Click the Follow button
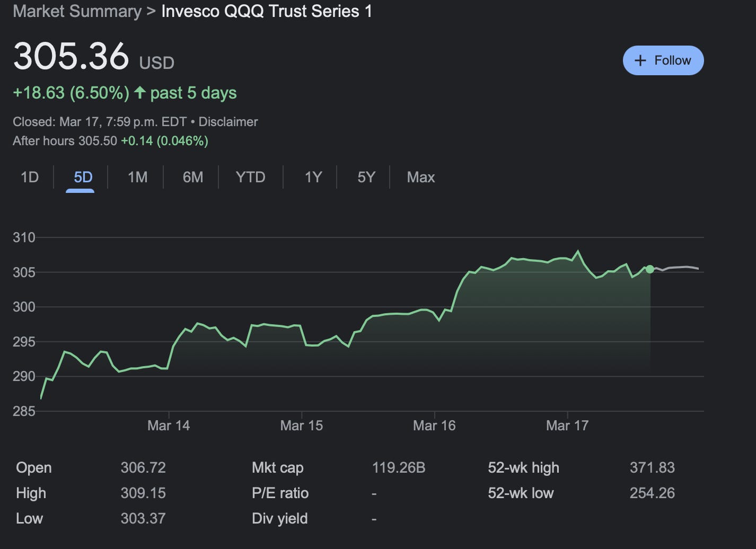756x549 pixels. 663,60
